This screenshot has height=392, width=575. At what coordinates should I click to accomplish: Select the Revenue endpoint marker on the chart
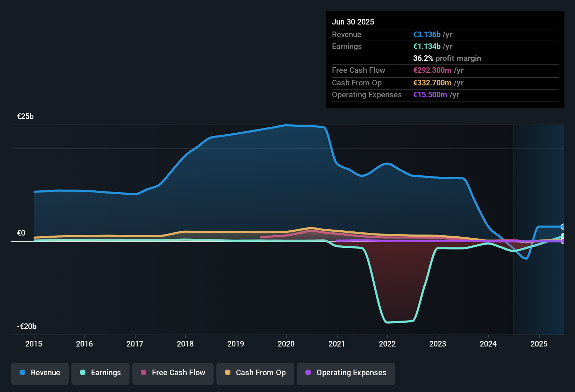(x=563, y=226)
